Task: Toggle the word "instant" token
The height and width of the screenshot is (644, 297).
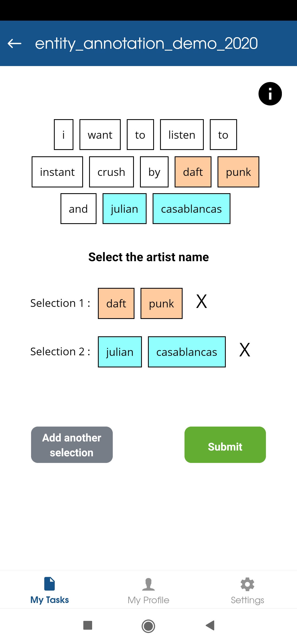Action: [57, 172]
